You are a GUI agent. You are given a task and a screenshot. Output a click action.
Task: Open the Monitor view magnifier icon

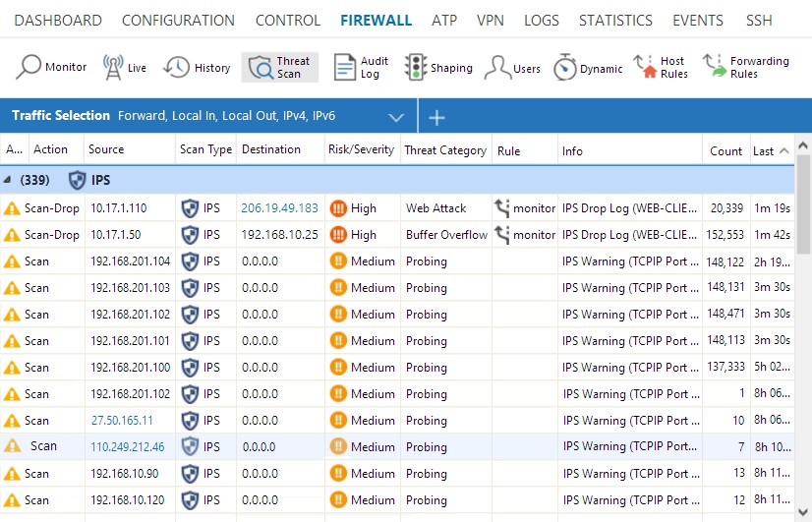29,67
